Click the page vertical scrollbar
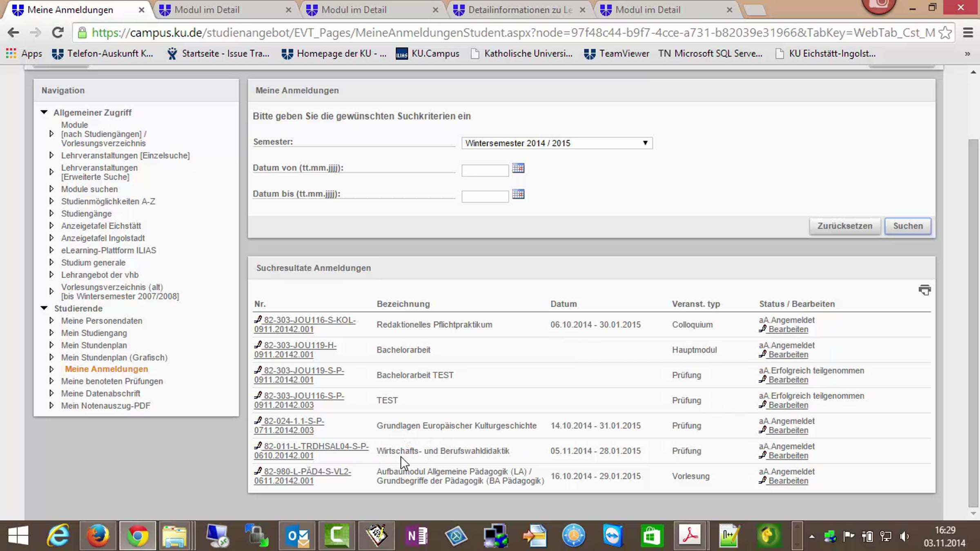 973,322
